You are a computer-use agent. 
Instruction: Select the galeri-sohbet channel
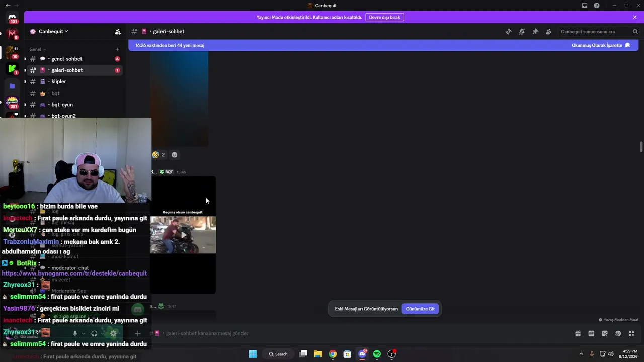tap(73, 70)
